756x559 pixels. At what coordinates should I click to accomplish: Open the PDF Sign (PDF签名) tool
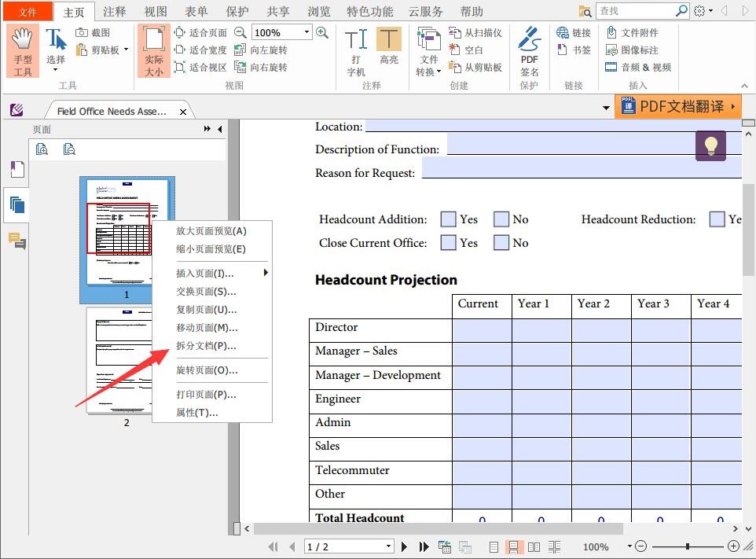tap(530, 50)
